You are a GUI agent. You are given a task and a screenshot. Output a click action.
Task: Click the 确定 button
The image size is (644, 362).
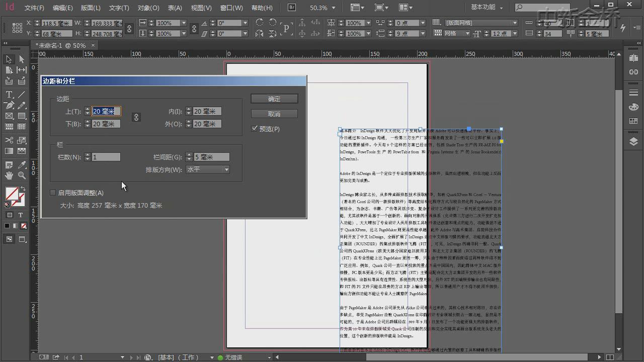pyautogui.click(x=274, y=99)
